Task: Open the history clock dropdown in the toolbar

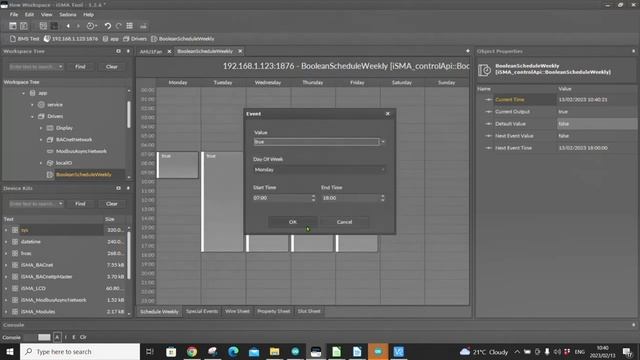Action: pos(91,26)
